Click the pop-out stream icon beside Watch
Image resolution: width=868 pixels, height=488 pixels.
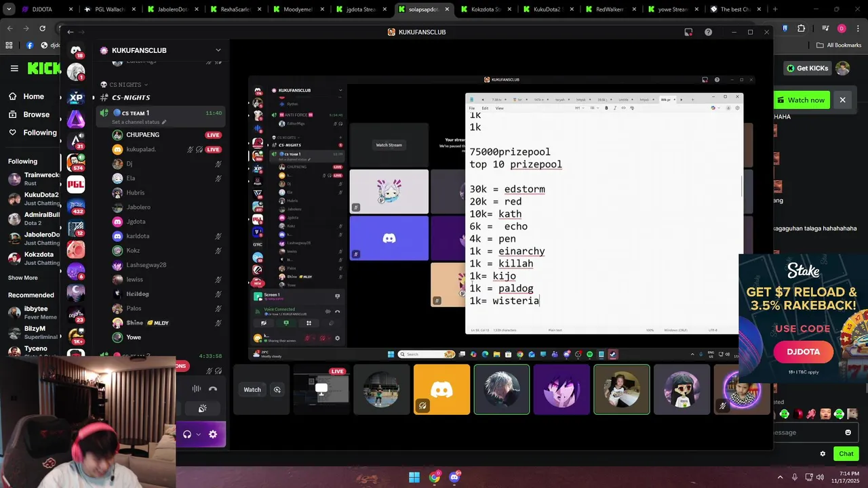[277, 390]
